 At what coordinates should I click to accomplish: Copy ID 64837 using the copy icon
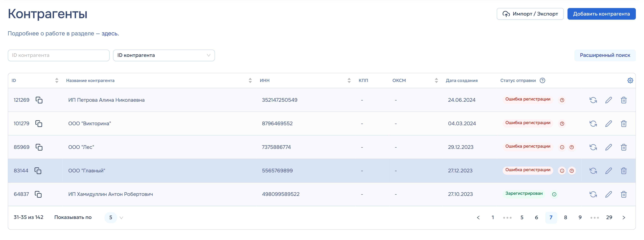(38, 194)
